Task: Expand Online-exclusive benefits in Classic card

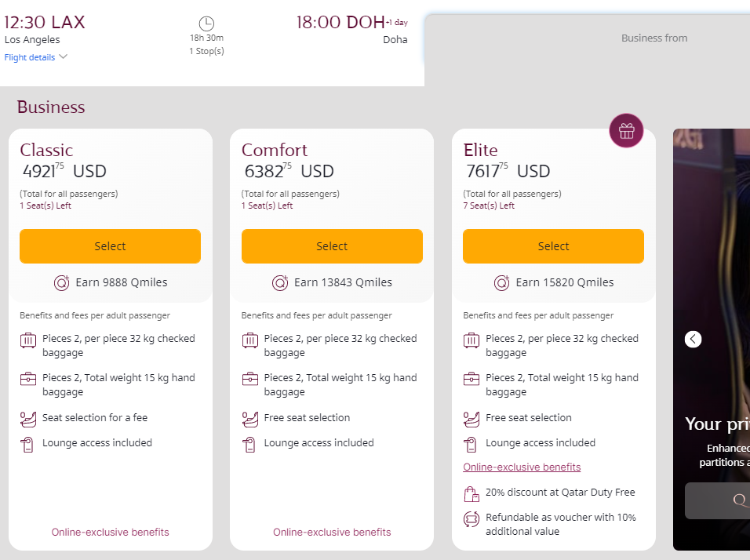Action: click(110, 533)
